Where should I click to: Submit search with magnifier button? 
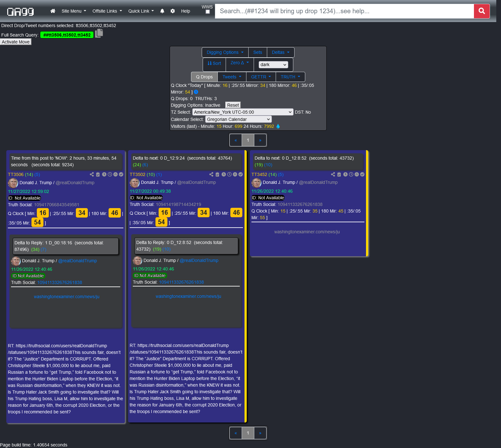click(x=481, y=11)
